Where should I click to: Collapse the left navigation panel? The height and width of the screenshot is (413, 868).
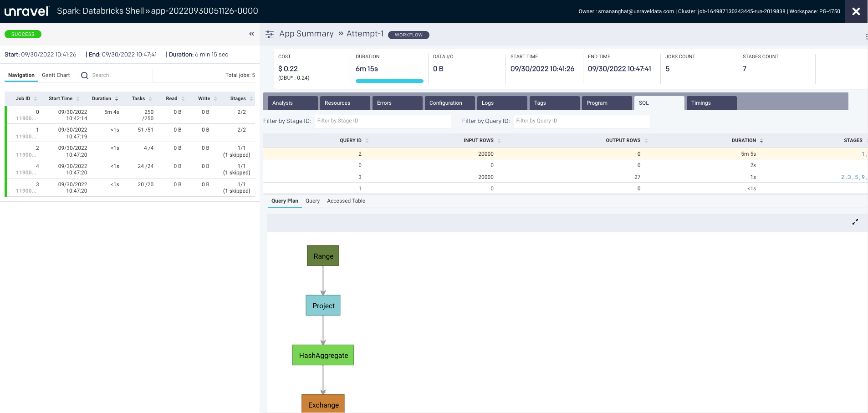[251, 34]
